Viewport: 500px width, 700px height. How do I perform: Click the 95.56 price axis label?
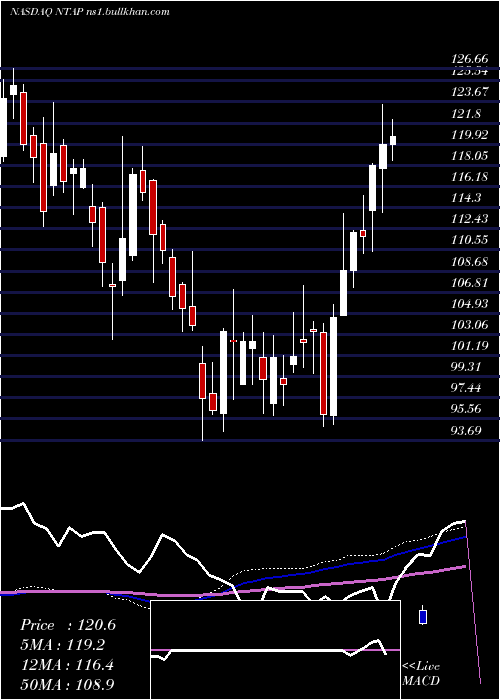[467, 409]
